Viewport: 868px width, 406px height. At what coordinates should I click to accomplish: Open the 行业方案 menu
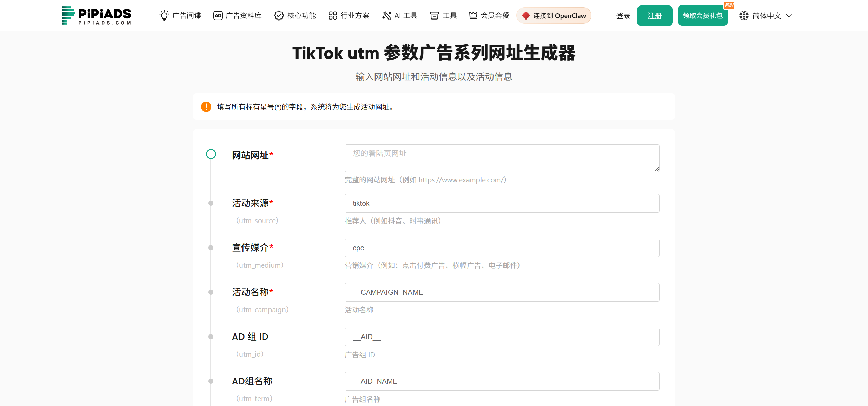click(x=349, y=15)
